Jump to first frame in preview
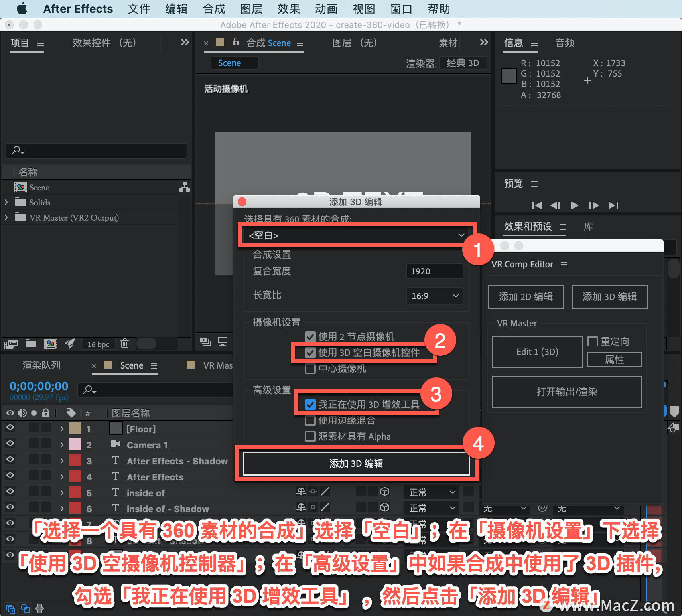The width and height of the screenshot is (682, 616). click(x=537, y=205)
